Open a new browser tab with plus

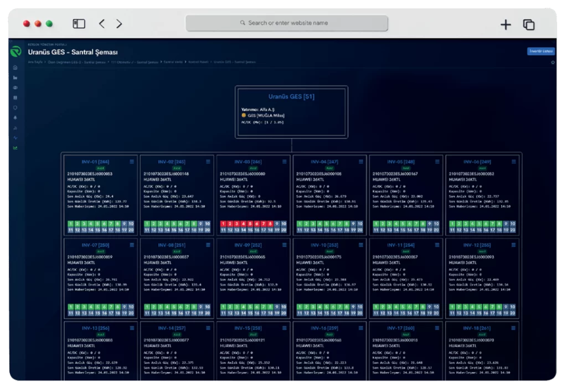point(506,24)
